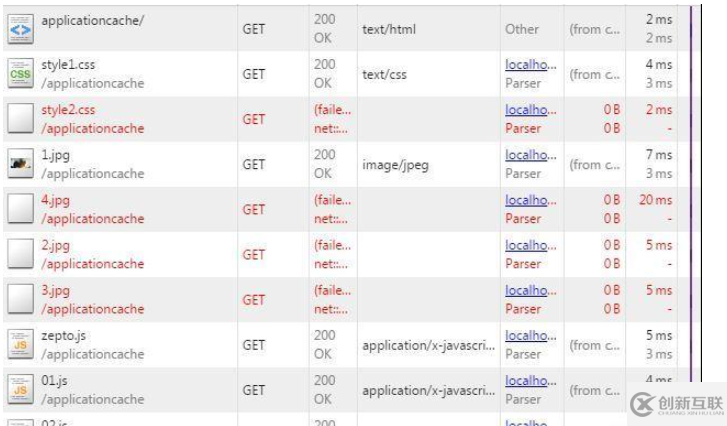The image size is (727, 426).
Task: Select the failed style2.css request name
Action: click(x=68, y=110)
